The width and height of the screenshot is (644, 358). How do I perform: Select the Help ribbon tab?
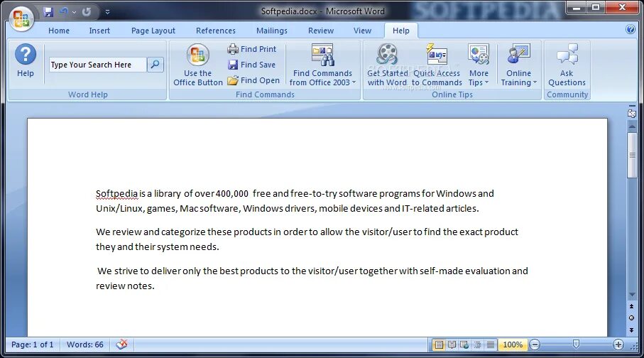[x=401, y=31]
